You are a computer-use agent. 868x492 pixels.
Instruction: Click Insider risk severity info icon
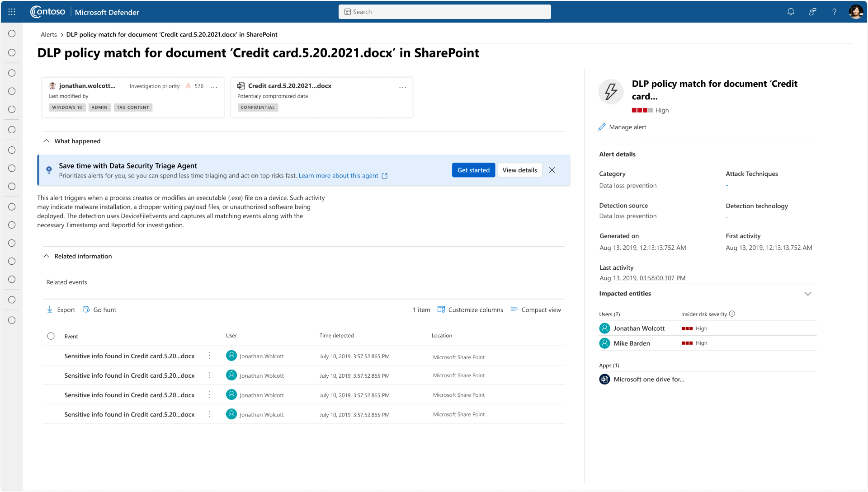pyautogui.click(x=732, y=314)
